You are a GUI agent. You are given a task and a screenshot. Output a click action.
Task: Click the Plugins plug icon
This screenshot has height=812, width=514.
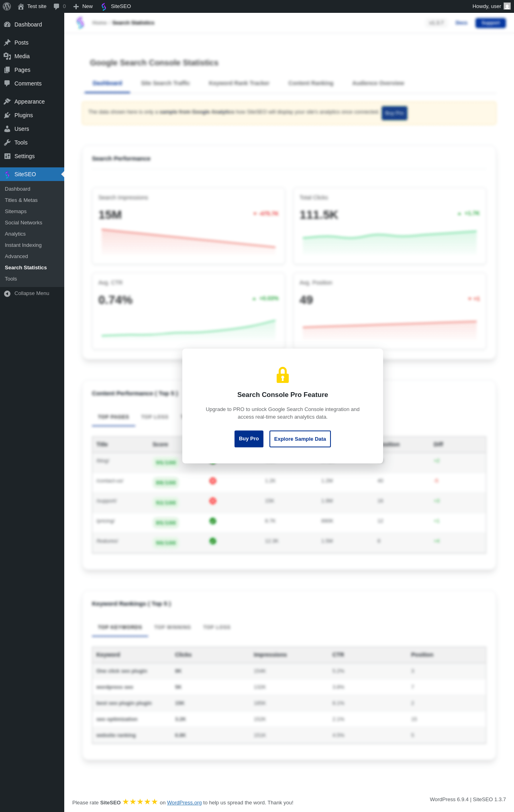7,115
